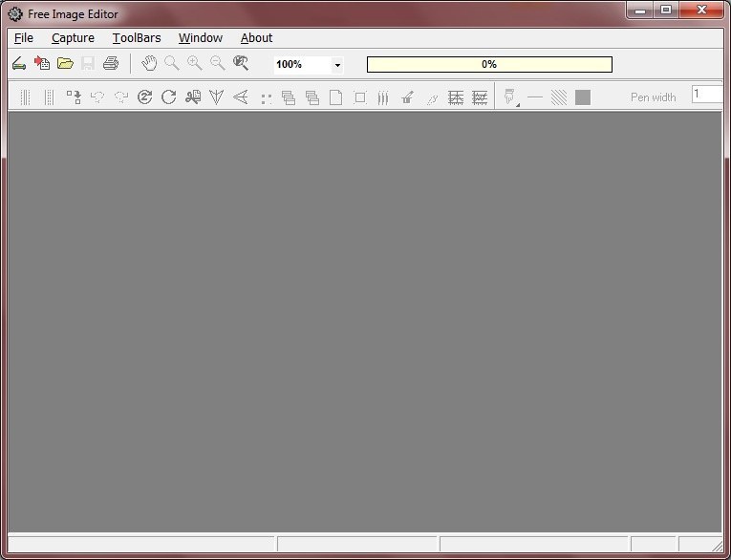Click the gray fill color swatch
731x560 pixels.
click(x=583, y=97)
